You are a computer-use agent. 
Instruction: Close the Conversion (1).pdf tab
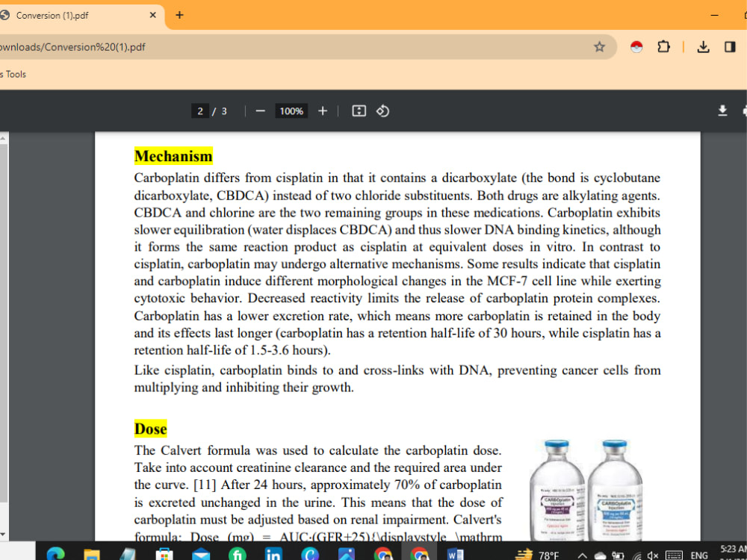152,15
